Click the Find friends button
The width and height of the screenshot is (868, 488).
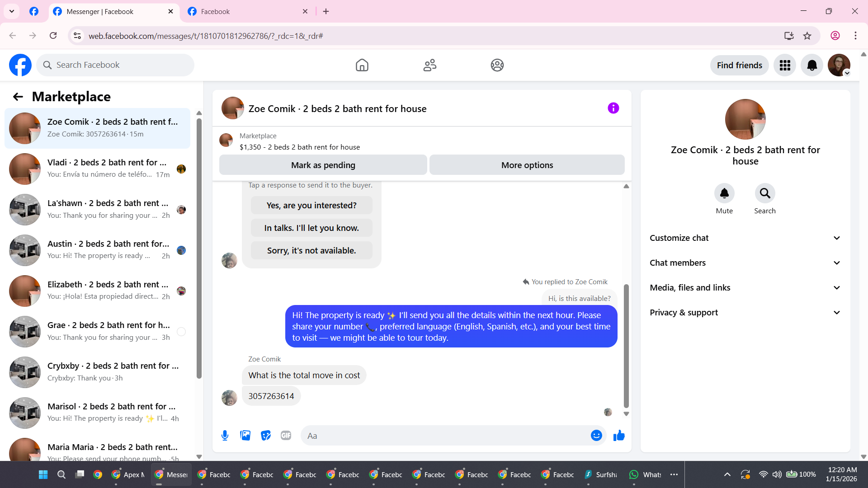(x=739, y=66)
